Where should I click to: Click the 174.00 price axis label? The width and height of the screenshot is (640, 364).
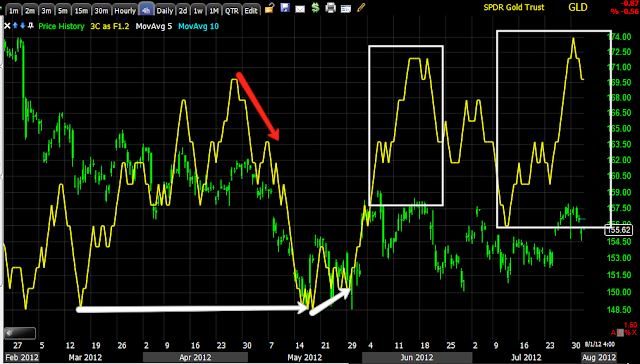pos(620,37)
